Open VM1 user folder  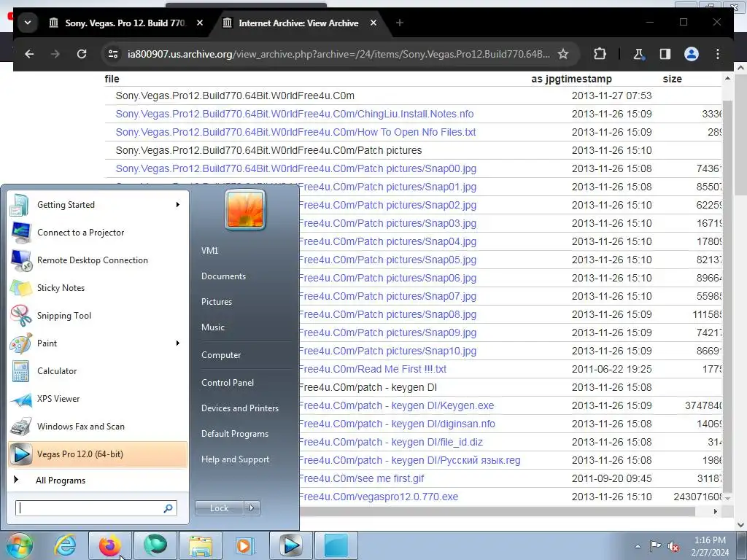click(x=209, y=251)
